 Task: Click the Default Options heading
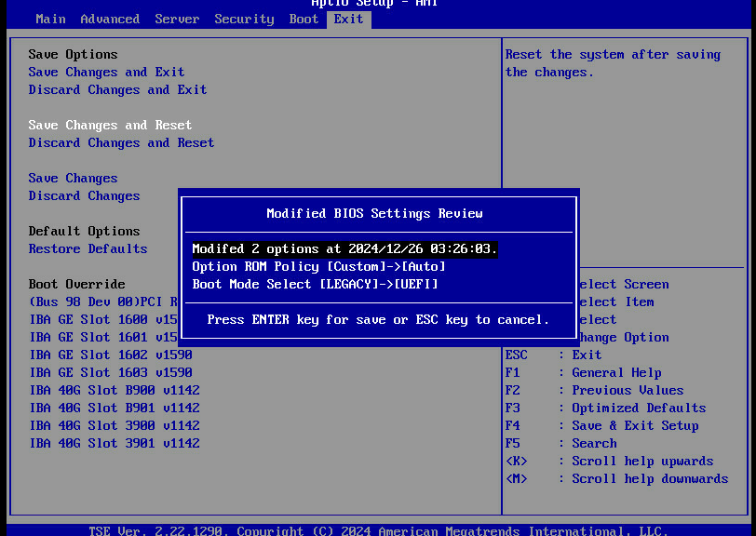click(x=84, y=232)
